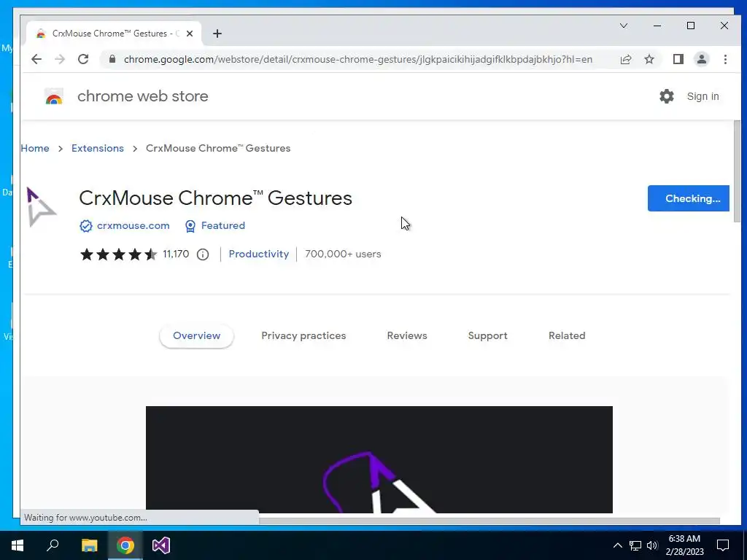Click the 700,000+ users text

click(343, 254)
